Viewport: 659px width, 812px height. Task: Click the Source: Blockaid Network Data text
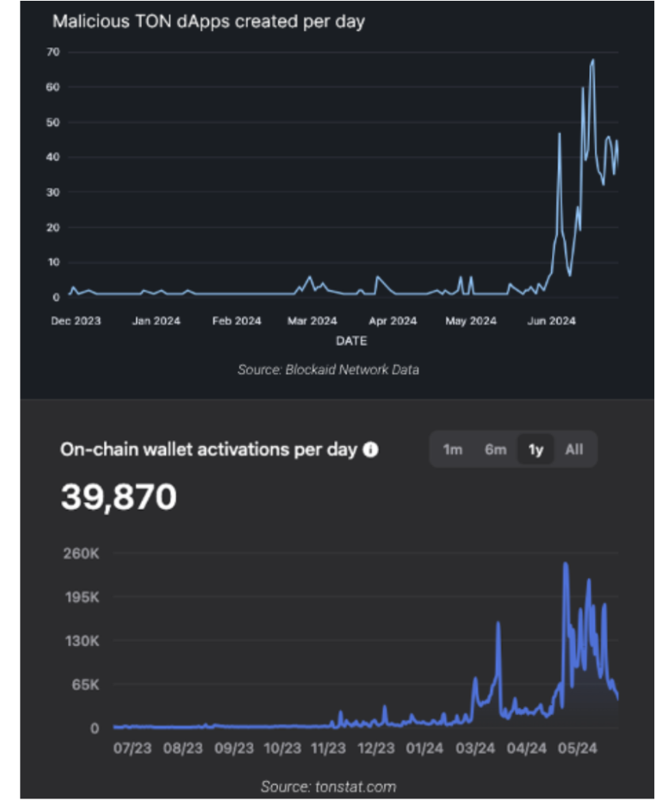[x=328, y=370]
